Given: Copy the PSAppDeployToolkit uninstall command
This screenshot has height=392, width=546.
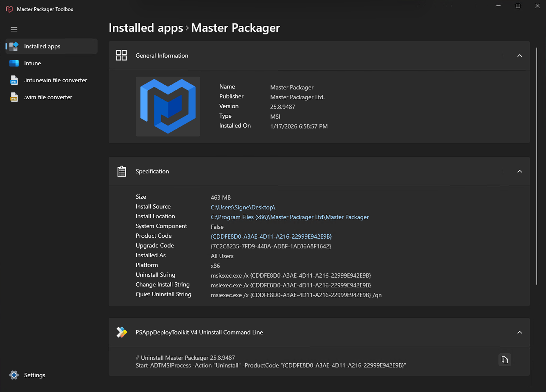Looking at the screenshot, I should coord(505,360).
